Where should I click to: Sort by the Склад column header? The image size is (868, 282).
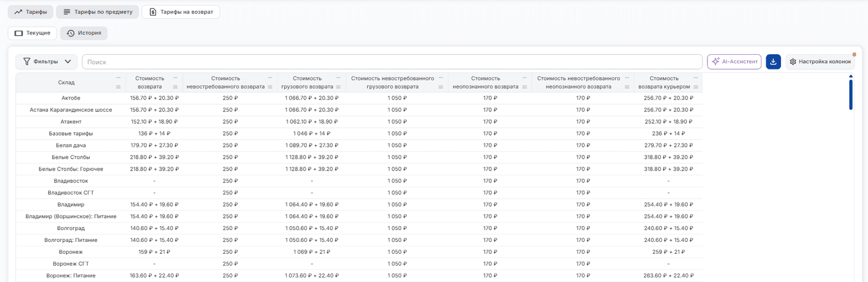point(66,83)
